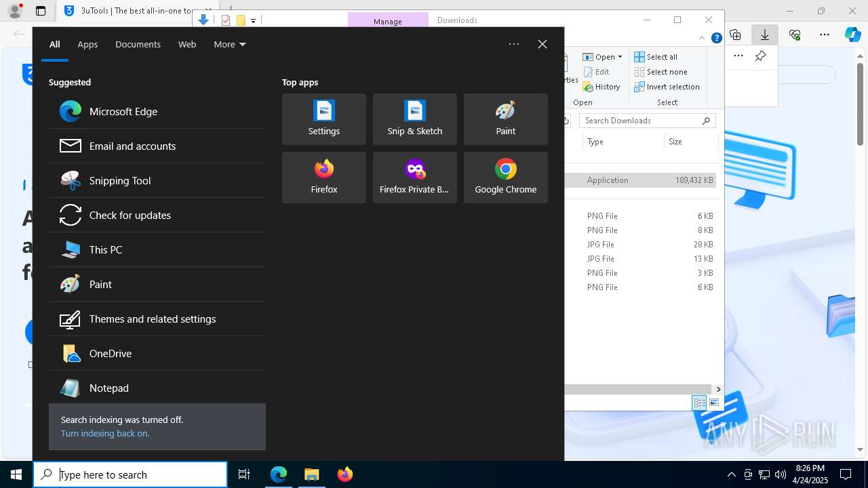Click File Explorer taskbar icon
Image resolution: width=868 pixels, height=488 pixels.
(312, 474)
